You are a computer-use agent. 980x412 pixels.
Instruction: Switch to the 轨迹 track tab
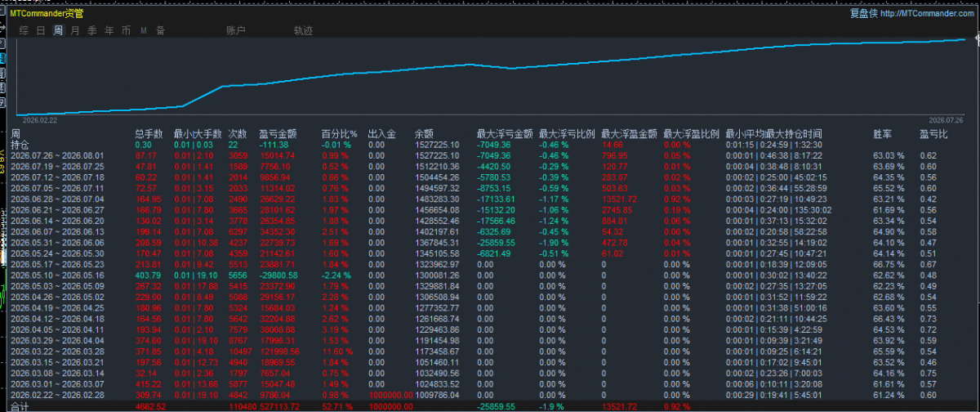pos(303,31)
